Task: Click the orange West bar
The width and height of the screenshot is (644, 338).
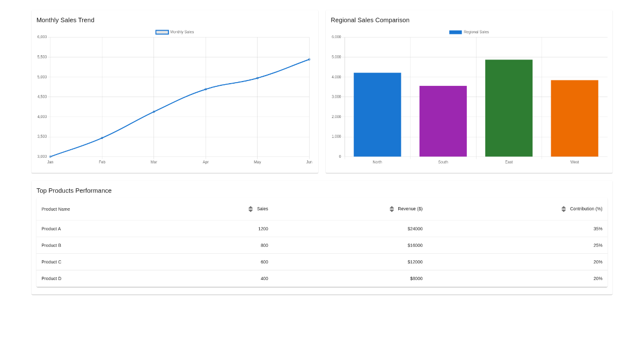Action: [574, 118]
